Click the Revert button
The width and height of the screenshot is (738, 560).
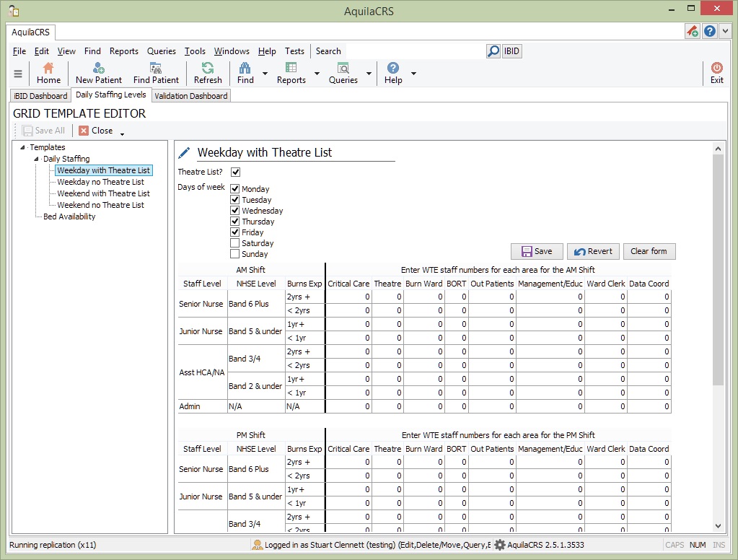[x=593, y=251]
